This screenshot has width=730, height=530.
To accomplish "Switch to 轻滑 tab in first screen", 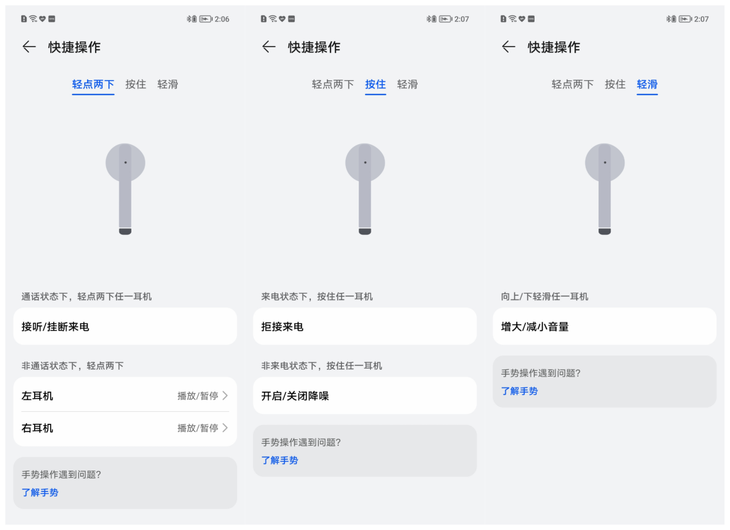I will [168, 85].
